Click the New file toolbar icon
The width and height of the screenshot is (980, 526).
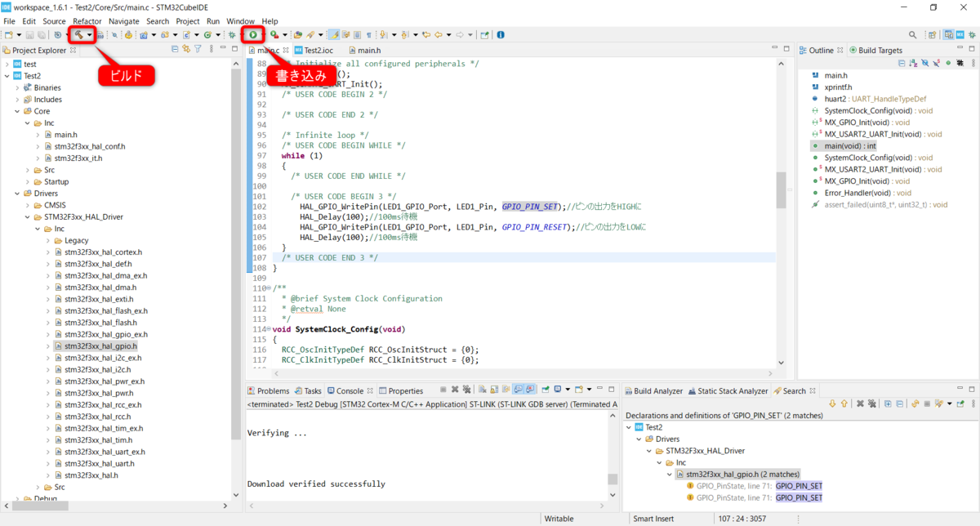click(7, 34)
